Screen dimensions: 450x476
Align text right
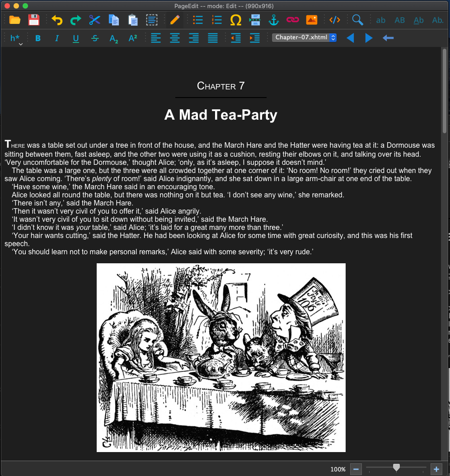pos(194,38)
